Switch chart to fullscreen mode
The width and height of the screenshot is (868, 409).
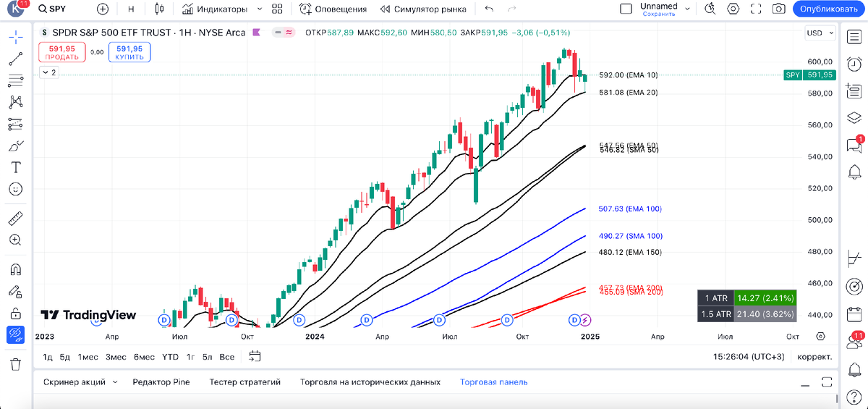point(756,9)
